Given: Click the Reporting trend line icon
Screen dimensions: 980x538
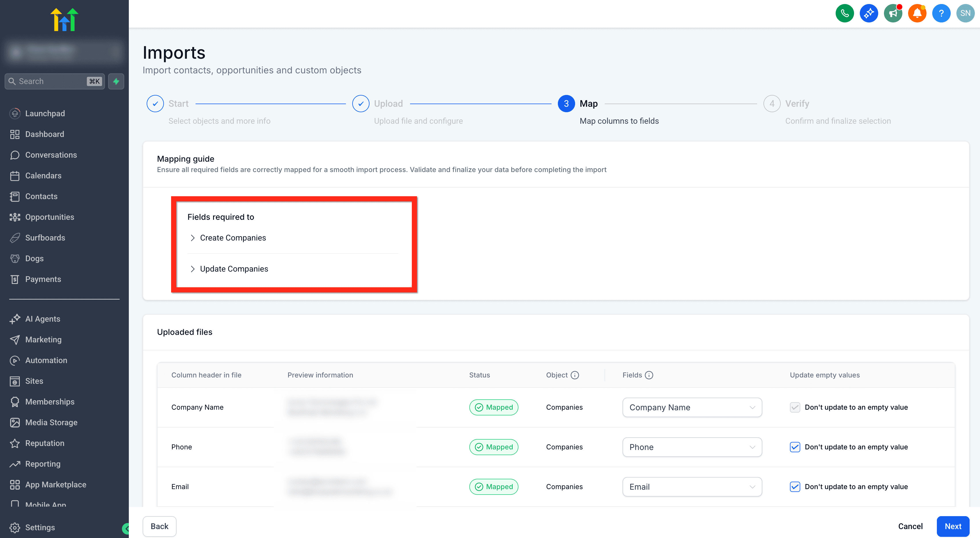Looking at the screenshot, I should click(x=15, y=464).
